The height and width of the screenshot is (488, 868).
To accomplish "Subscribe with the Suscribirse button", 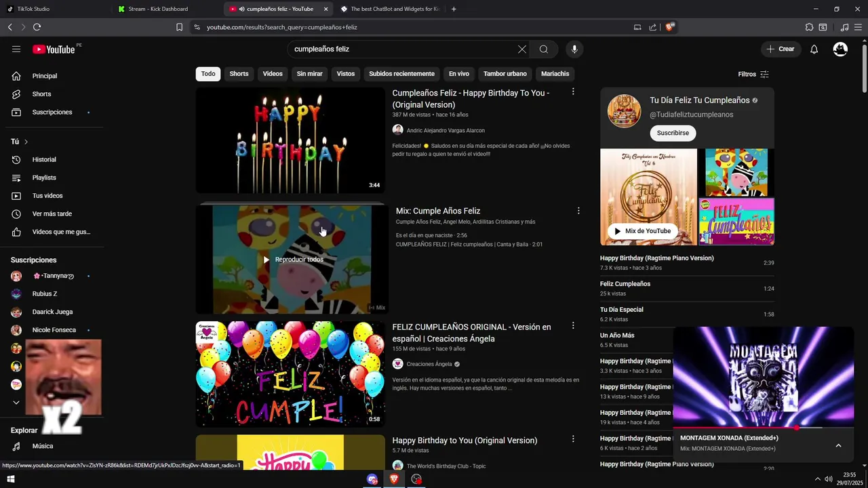I will 673,133.
